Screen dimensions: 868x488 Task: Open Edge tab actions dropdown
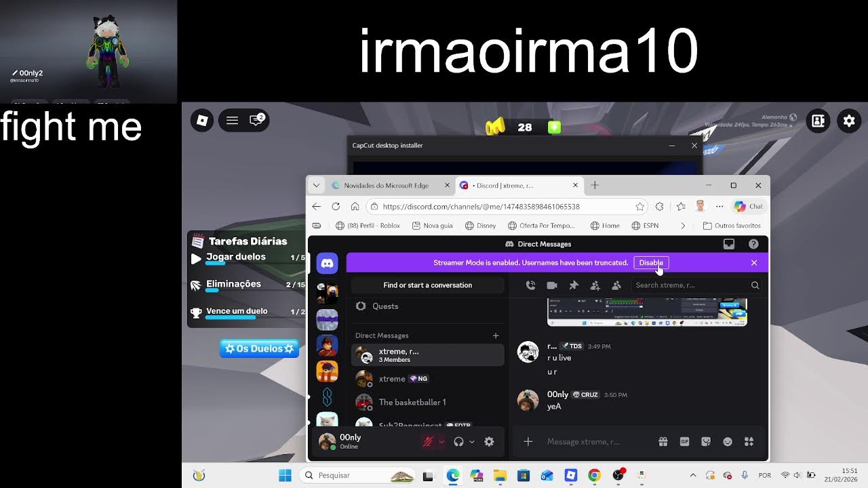point(317,185)
